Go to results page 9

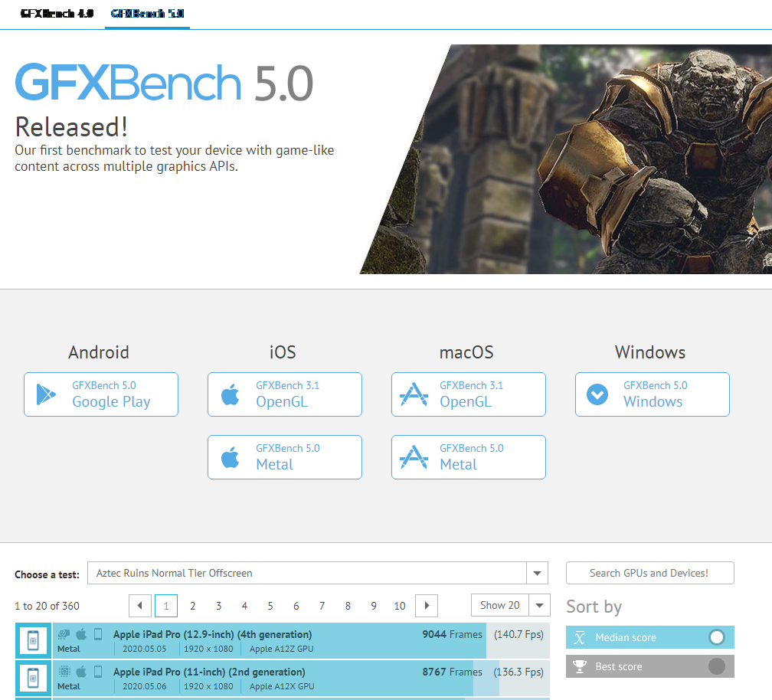pos(374,606)
